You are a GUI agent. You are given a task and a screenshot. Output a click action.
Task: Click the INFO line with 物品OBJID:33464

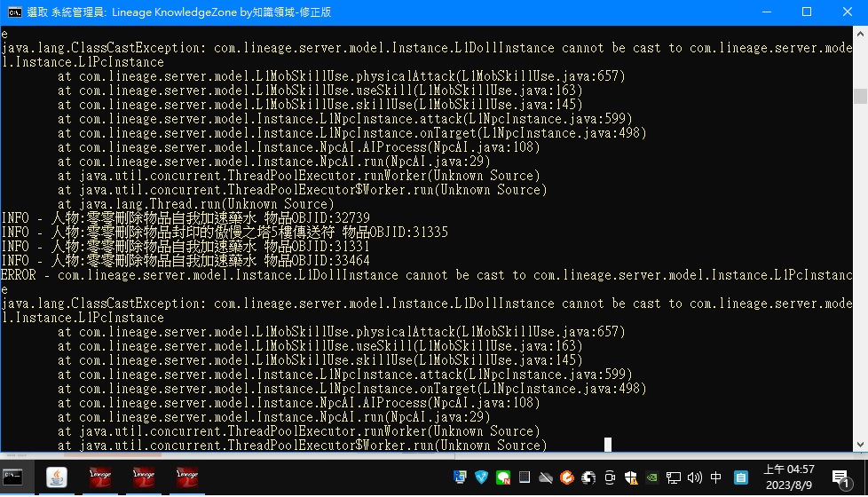[x=185, y=261]
